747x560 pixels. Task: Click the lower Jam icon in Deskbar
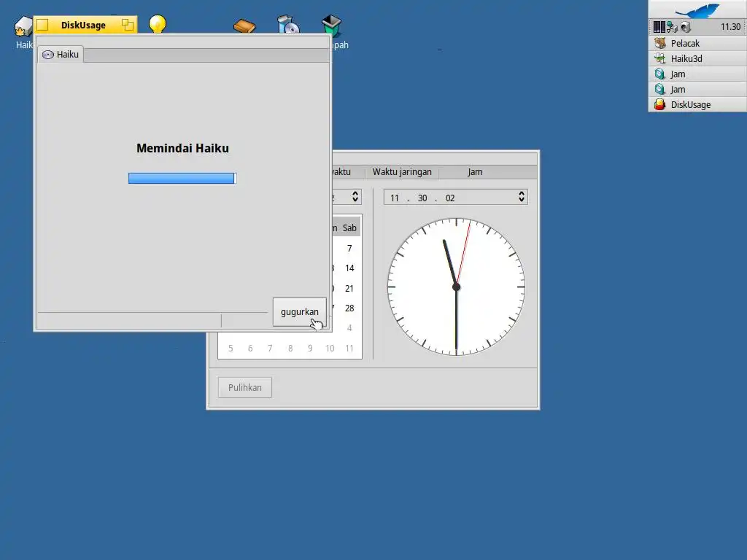659,89
